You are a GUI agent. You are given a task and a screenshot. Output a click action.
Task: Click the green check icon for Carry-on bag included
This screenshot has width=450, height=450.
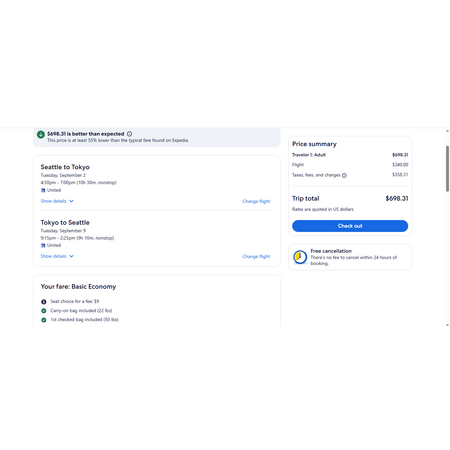44,311
